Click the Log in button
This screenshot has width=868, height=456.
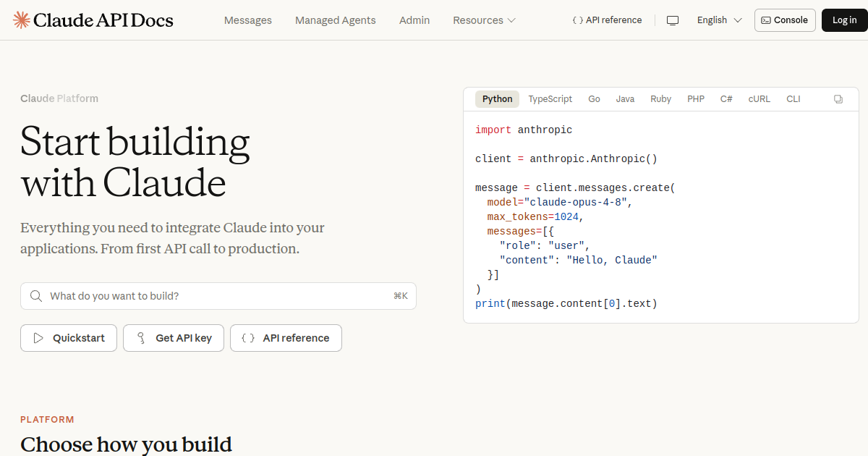(x=844, y=20)
